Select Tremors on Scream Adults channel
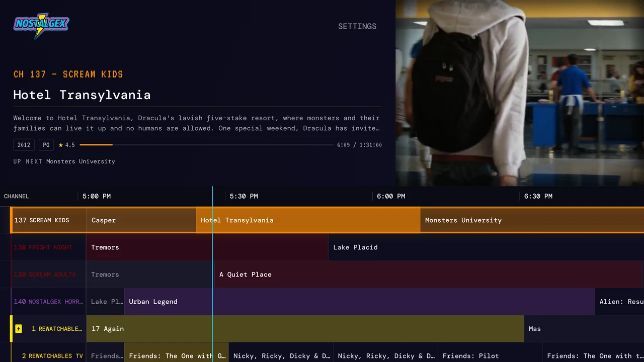The image size is (644, 362). click(150, 275)
